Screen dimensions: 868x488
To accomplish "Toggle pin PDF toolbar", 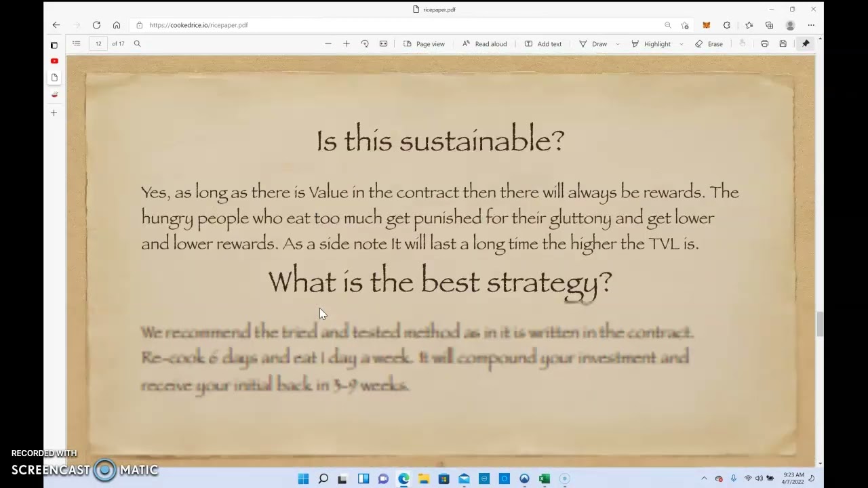I will 806,43.
